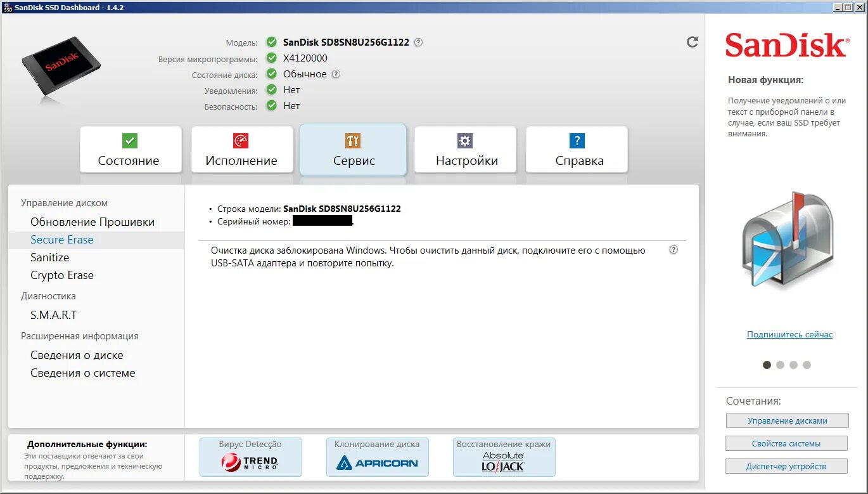Click the refresh icon near the model info

point(692,42)
